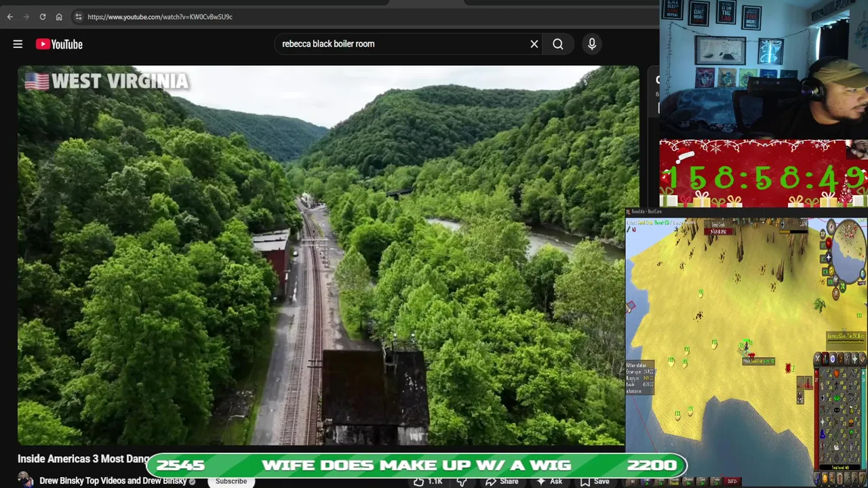868x488 pixels.
Task: Go to YouTube home via logo
Action: coord(59,44)
